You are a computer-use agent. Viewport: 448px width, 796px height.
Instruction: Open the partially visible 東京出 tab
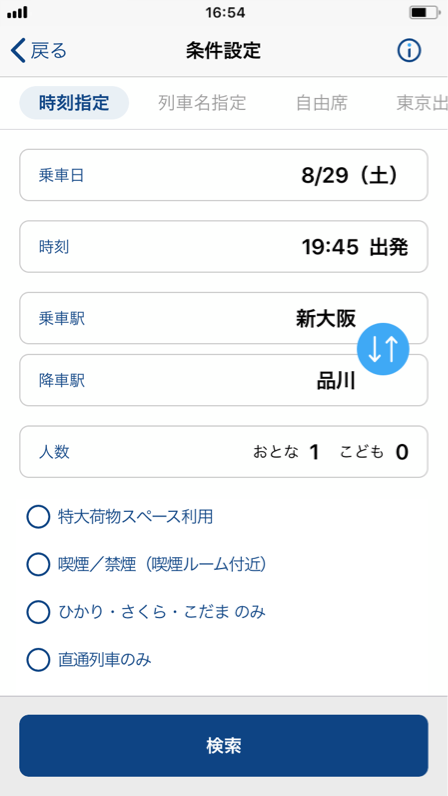click(422, 103)
